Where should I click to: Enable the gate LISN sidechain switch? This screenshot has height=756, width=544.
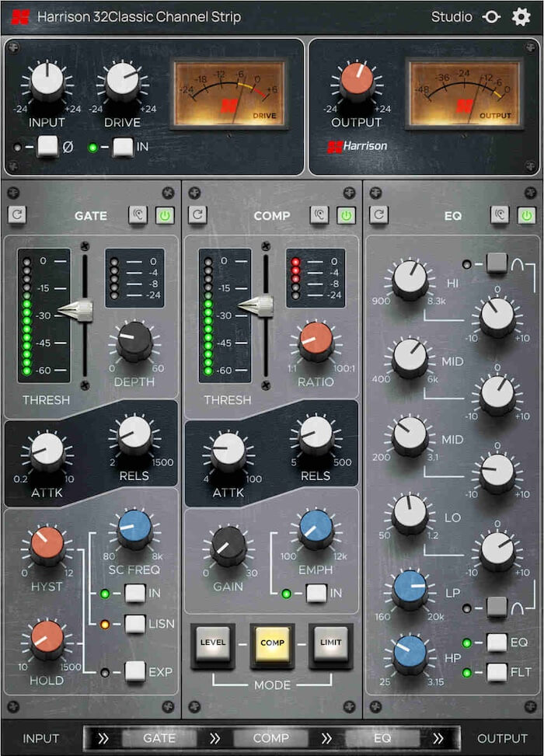135,623
